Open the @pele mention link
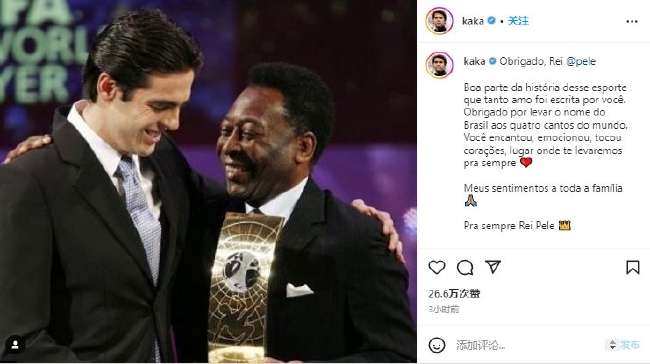This screenshot has height=364, width=650. [x=581, y=61]
